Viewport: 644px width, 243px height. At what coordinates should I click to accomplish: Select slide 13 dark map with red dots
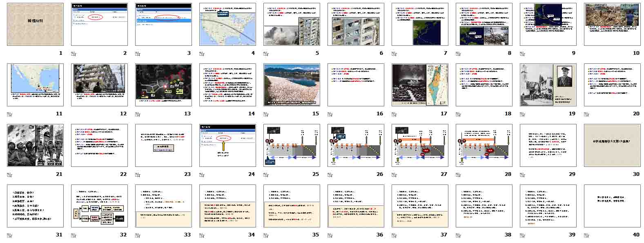coord(163,85)
